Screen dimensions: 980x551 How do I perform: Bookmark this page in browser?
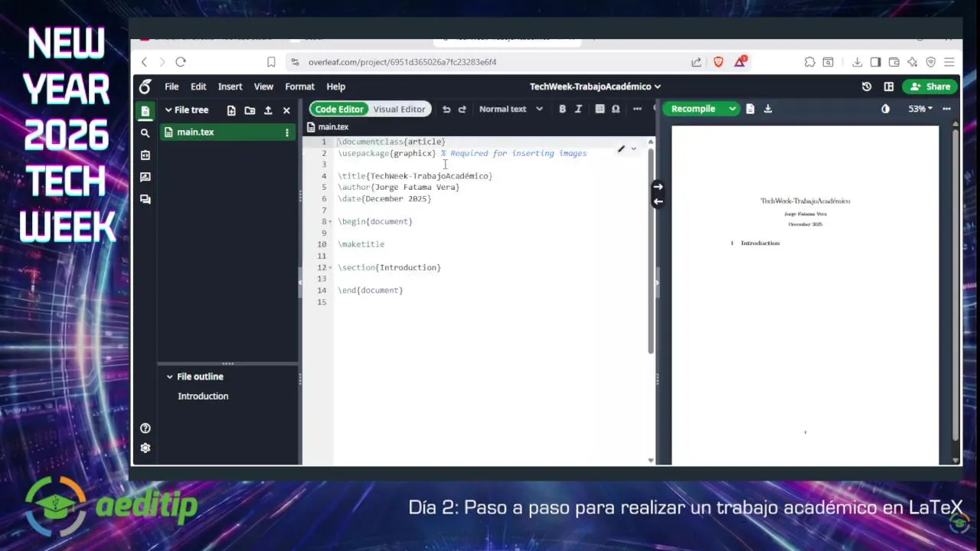click(x=271, y=62)
